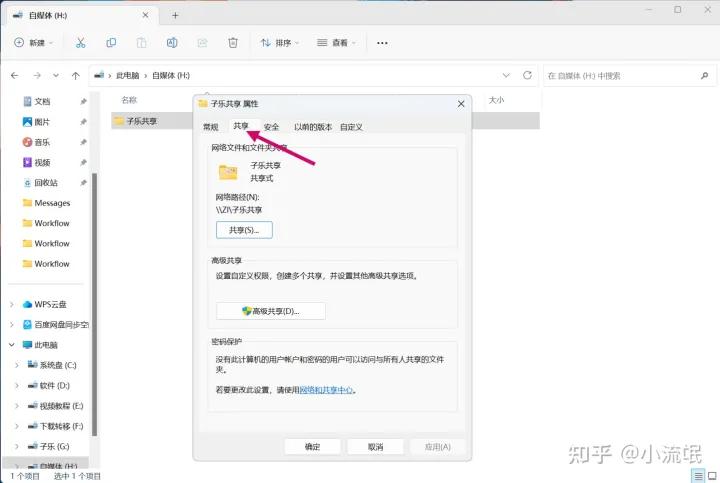Expand the 下载转移 (F:) drive node
Viewport: 720px width, 483px height.
[x=17, y=426]
